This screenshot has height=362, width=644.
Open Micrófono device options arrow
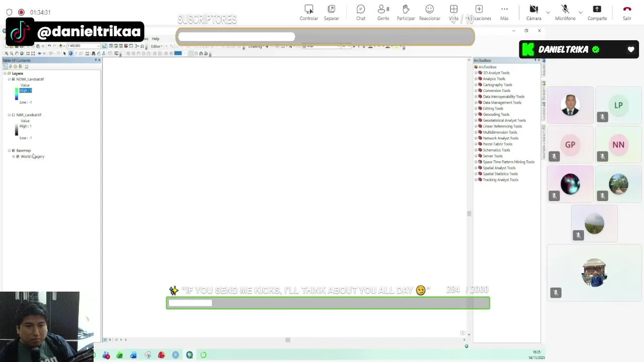581,12
